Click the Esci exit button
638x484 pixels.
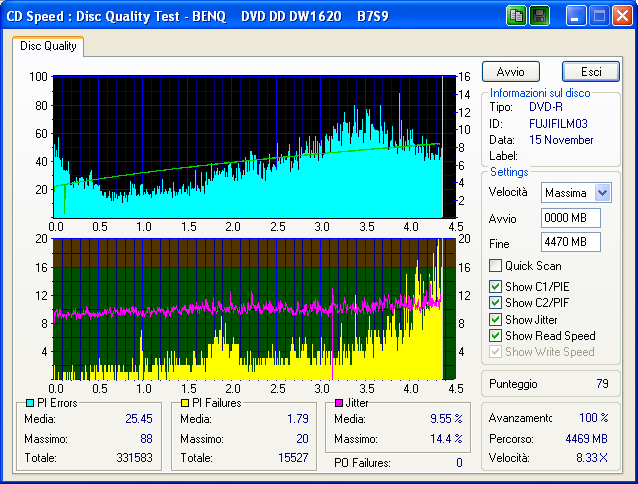pos(591,72)
